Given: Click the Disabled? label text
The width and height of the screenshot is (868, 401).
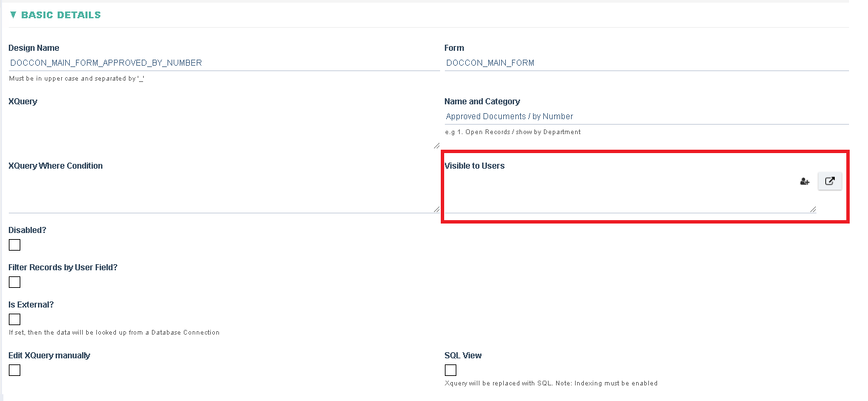Looking at the screenshot, I should [27, 230].
